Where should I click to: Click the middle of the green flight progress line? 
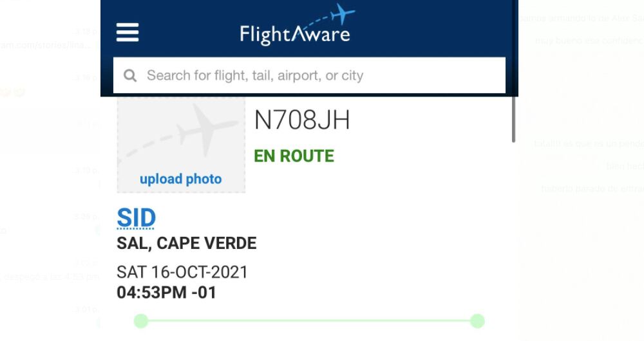pyautogui.click(x=309, y=320)
